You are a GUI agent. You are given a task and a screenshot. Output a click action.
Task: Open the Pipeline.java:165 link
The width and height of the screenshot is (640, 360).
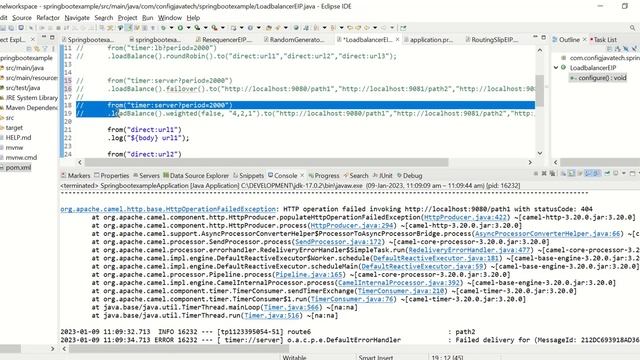click(309, 274)
